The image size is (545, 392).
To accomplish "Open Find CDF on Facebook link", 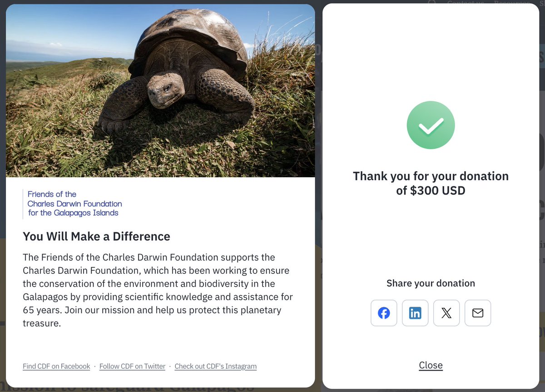I will point(56,366).
